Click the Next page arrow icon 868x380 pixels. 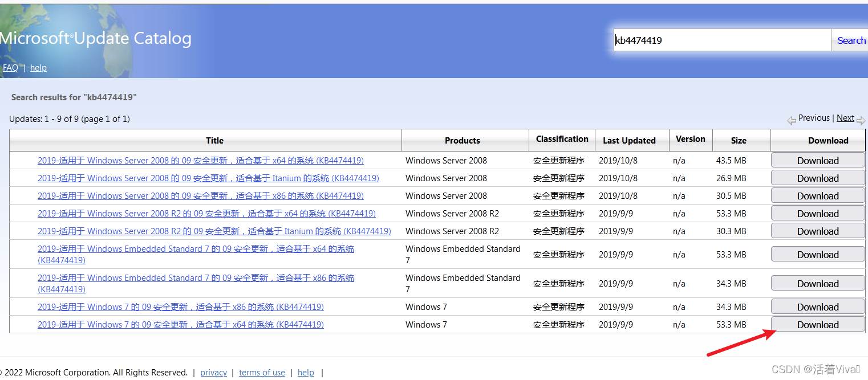click(861, 120)
